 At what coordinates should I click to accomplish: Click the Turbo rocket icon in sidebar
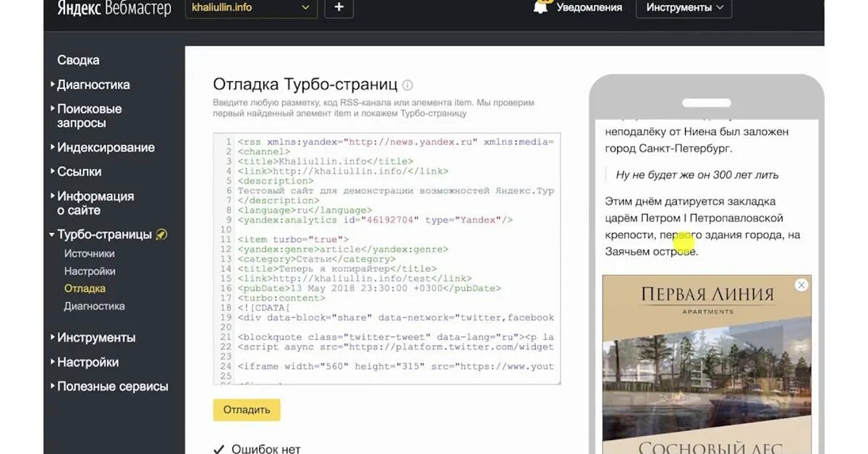click(162, 235)
